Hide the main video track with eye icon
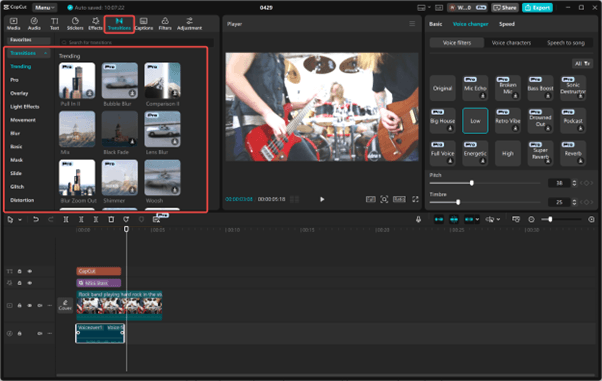The width and height of the screenshot is (602, 381). tap(30, 306)
